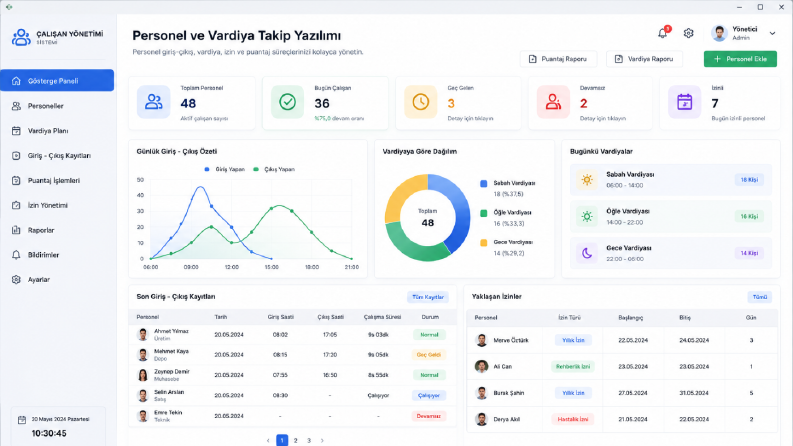Screen dimensions: 793x446
Task: Click the Vardiya Raporu button
Action: pos(644,59)
